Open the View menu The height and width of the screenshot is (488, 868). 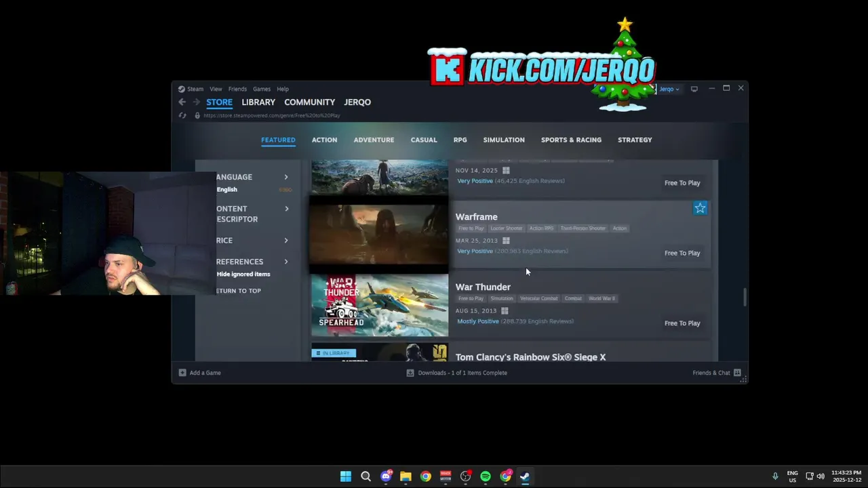(x=216, y=89)
